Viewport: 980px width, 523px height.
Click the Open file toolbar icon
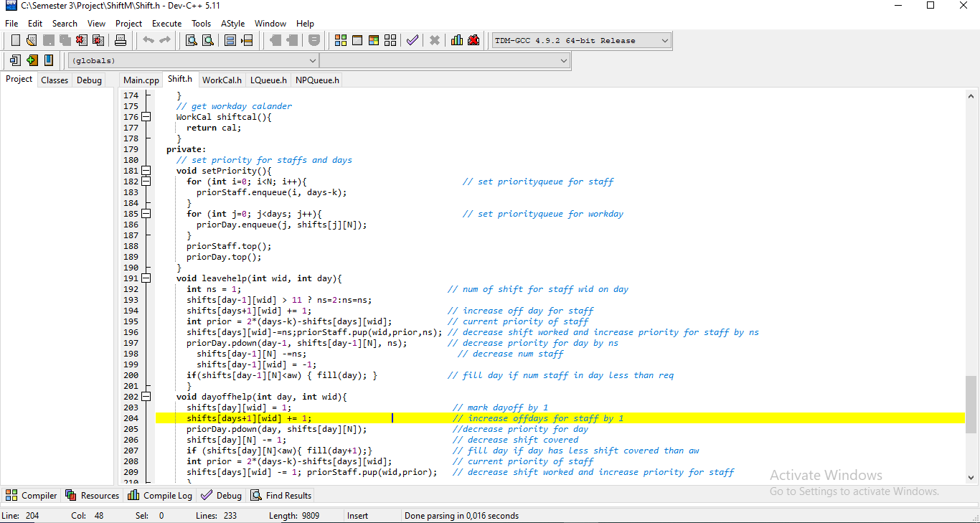click(32, 41)
